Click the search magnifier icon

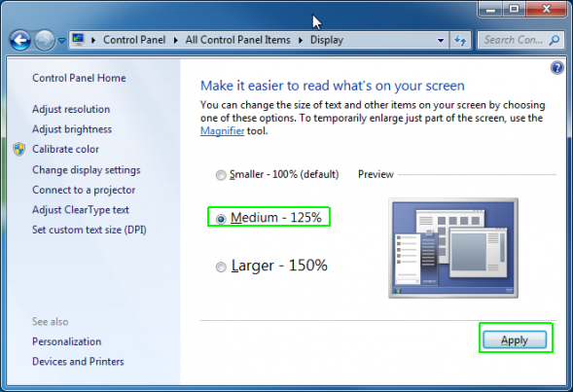555,40
